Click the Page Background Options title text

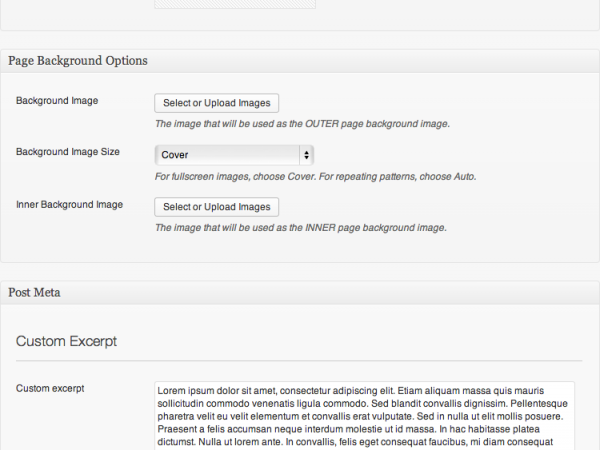78,61
